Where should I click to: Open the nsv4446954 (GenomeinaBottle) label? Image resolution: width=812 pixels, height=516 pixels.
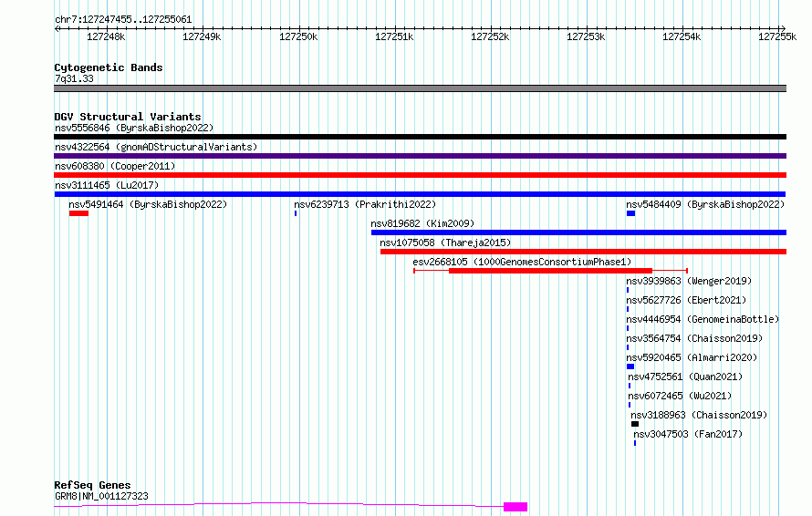pyautogui.click(x=703, y=319)
